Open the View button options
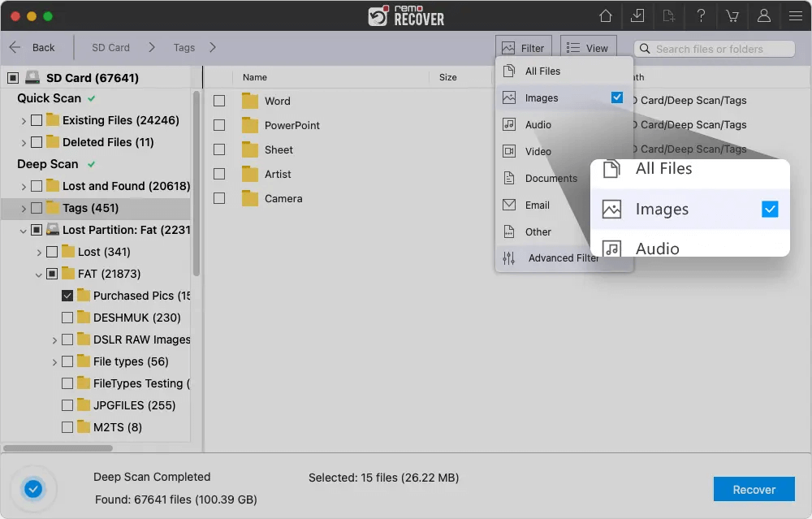The height and width of the screenshot is (519, 812). click(588, 48)
